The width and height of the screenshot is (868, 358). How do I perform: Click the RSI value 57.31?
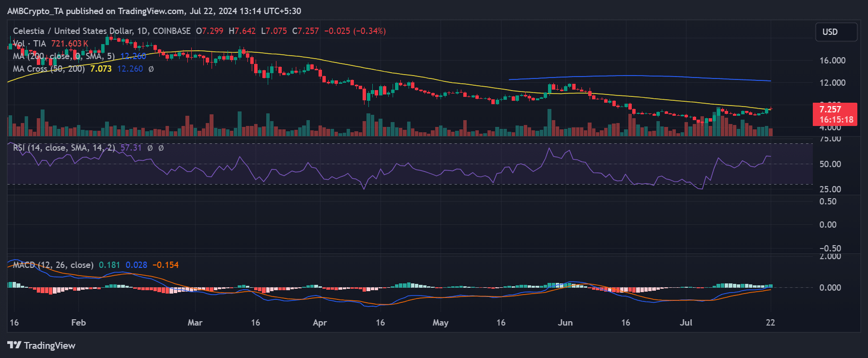pyautogui.click(x=131, y=148)
